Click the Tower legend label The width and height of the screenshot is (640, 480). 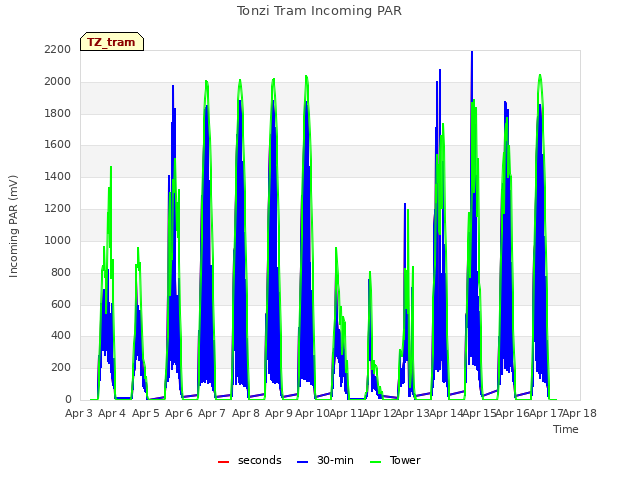[x=405, y=460]
